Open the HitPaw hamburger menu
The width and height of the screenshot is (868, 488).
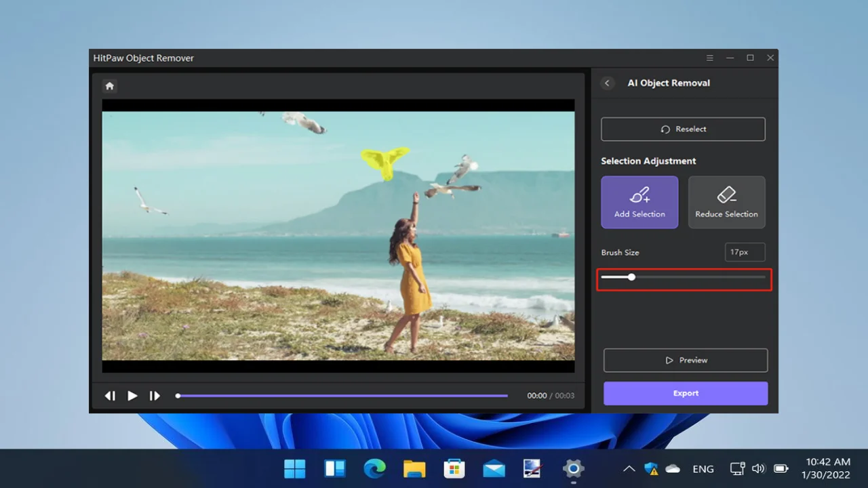click(x=709, y=58)
